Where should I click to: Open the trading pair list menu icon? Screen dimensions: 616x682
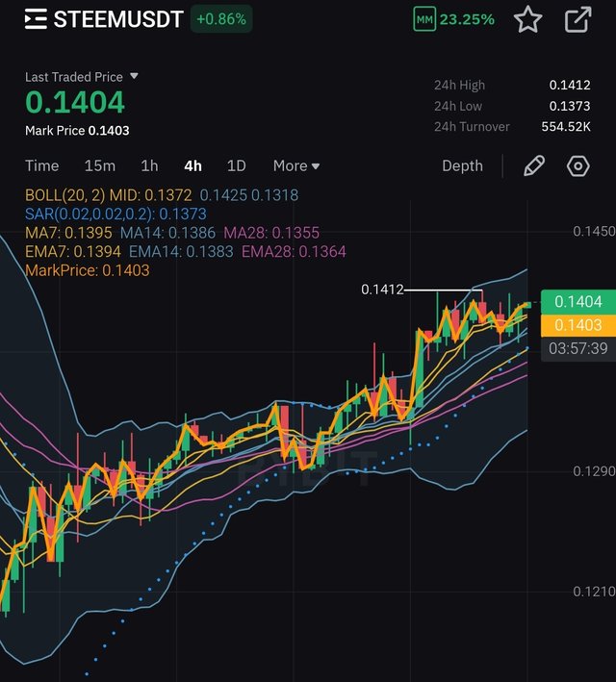[36, 19]
